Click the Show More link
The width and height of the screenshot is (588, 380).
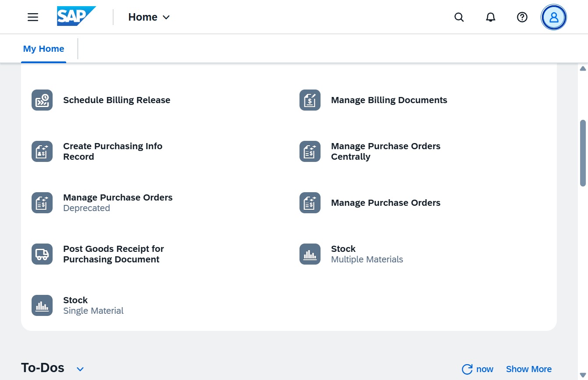(529, 369)
